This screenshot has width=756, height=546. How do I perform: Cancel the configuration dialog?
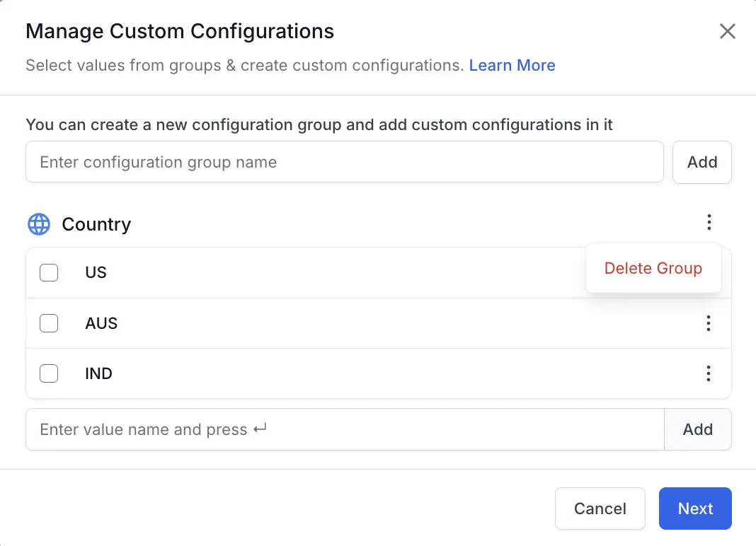[x=600, y=509]
